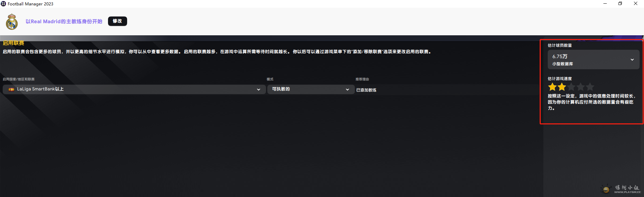This screenshot has height=197, width=644.
Task: Open the LaLiga SmartBank以上 league dropdown
Action: [x=134, y=89]
